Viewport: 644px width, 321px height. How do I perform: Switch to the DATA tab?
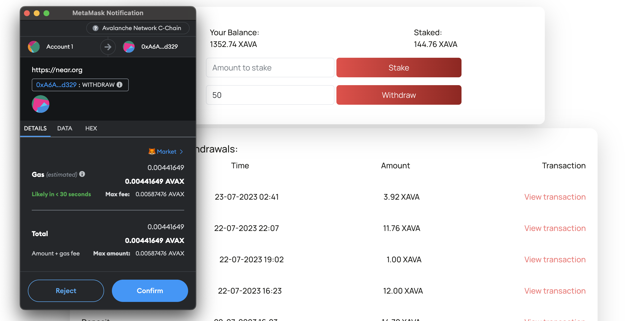[x=65, y=128]
